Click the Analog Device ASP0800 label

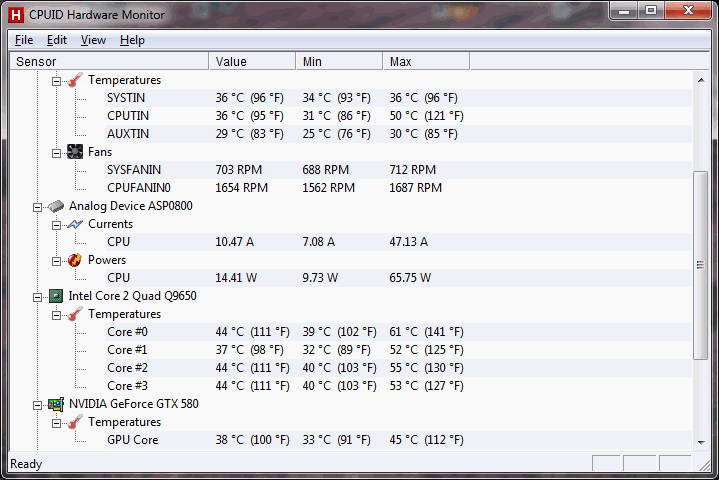131,206
